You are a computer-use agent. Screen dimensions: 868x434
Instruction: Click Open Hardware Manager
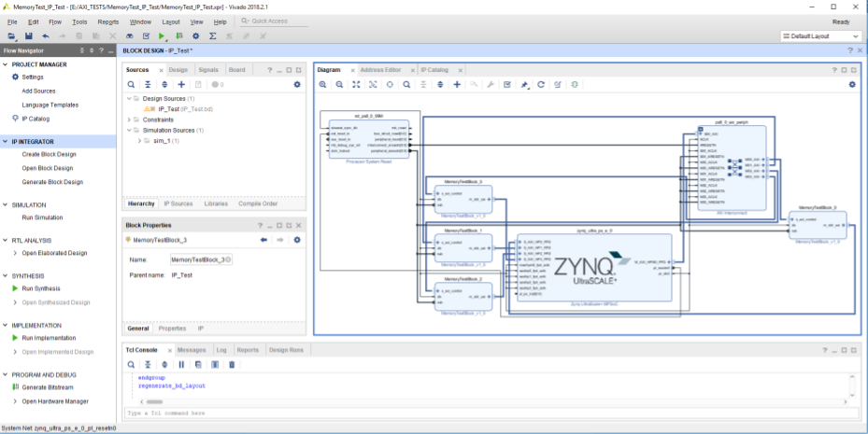[55, 401]
